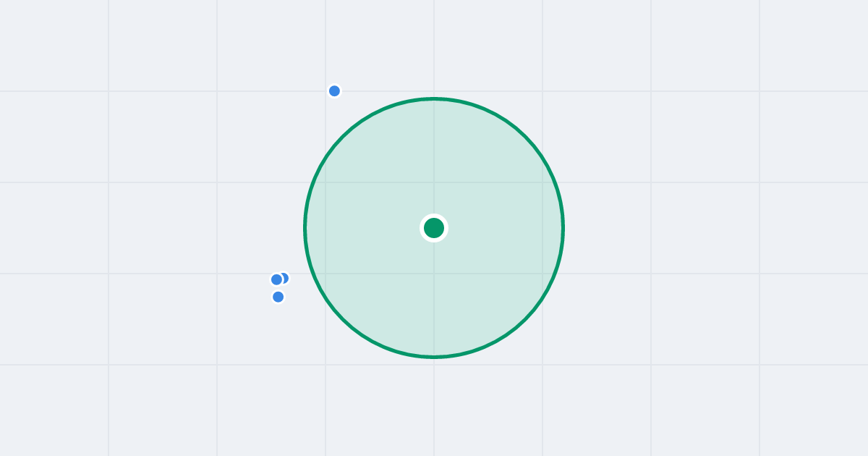Click the topmost point of the green circle outline
868x456 pixels.
point(434,98)
